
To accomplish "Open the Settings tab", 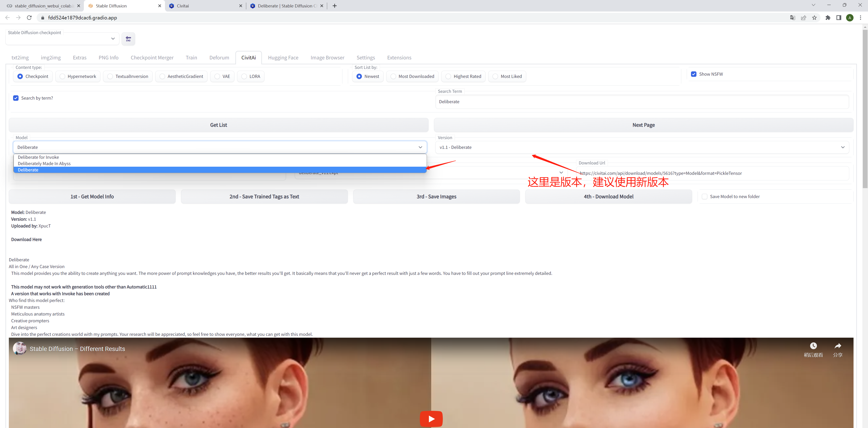I will pyautogui.click(x=366, y=58).
